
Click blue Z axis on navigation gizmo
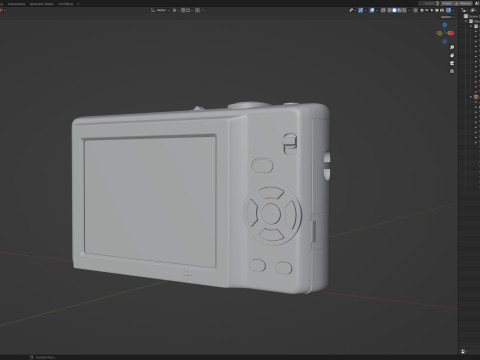(444, 25)
